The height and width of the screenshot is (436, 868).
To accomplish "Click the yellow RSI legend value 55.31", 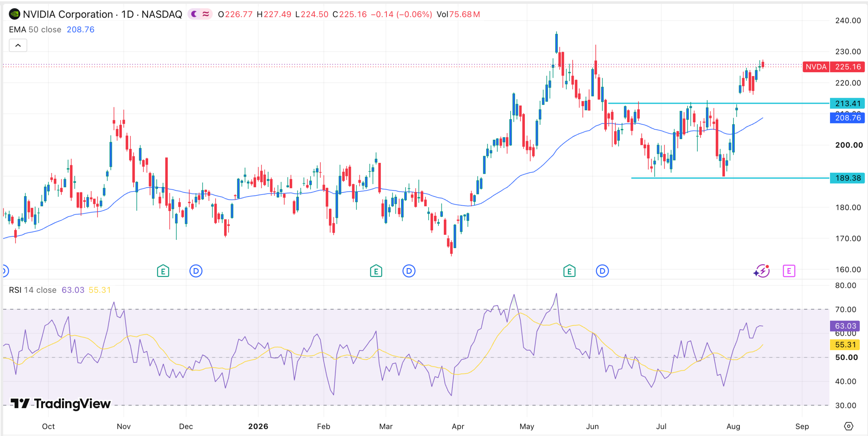I will point(100,290).
